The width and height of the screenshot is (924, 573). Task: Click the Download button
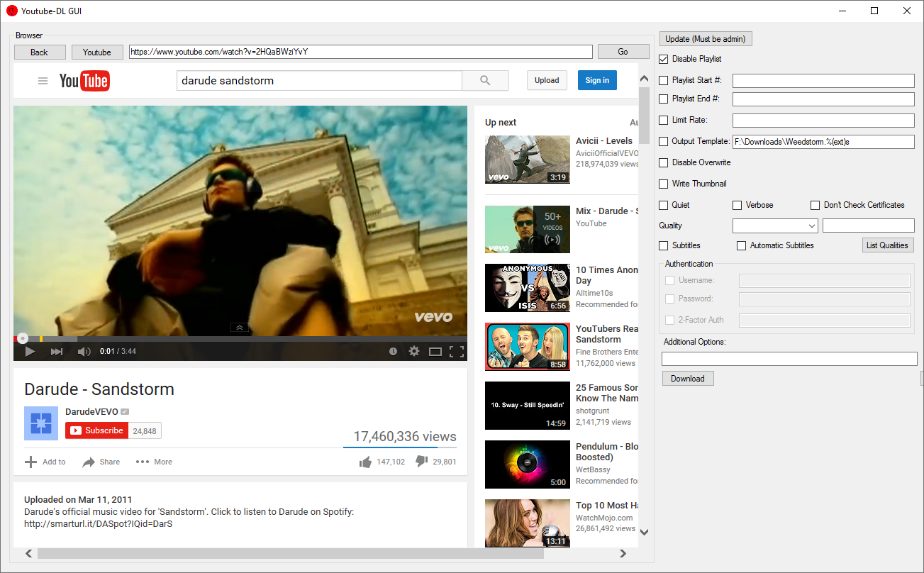coord(688,379)
